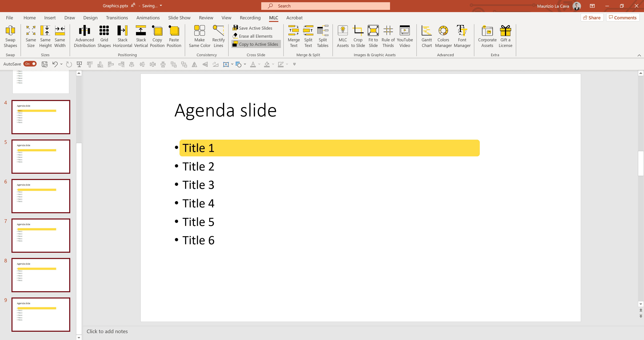
Task: Open the Saving status dropdown in title bar
Action: [161, 5]
